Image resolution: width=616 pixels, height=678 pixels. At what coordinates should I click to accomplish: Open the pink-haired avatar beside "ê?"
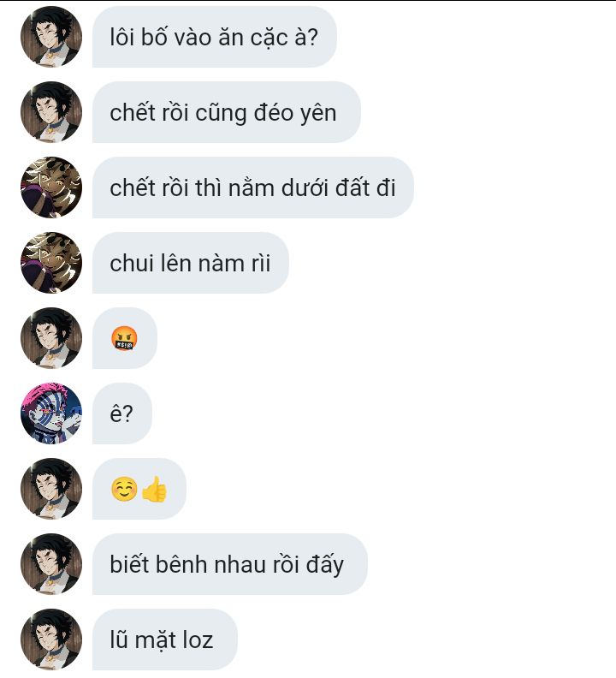pyautogui.click(x=51, y=413)
